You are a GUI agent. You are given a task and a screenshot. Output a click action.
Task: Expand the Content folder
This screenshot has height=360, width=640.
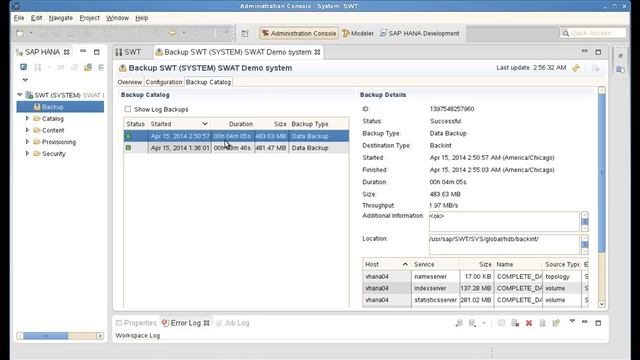click(x=27, y=130)
